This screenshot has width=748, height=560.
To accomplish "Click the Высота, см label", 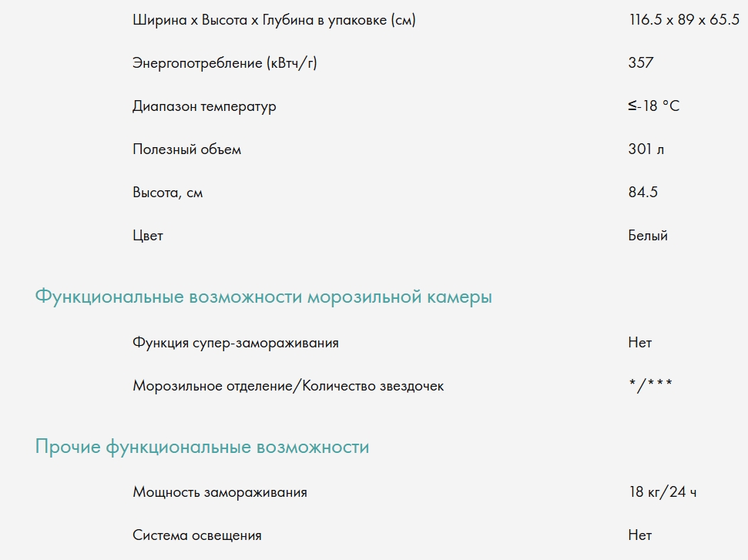I will click(x=167, y=193).
